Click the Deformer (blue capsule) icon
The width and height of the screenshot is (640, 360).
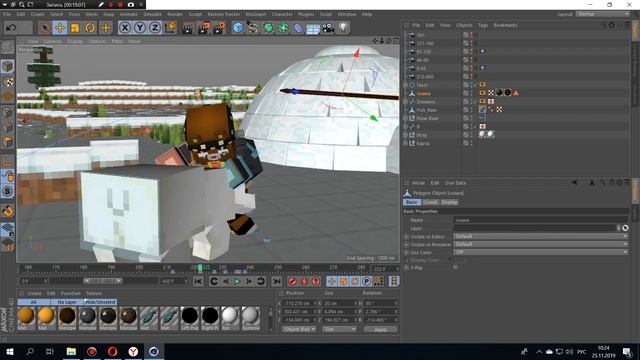(x=298, y=28)
